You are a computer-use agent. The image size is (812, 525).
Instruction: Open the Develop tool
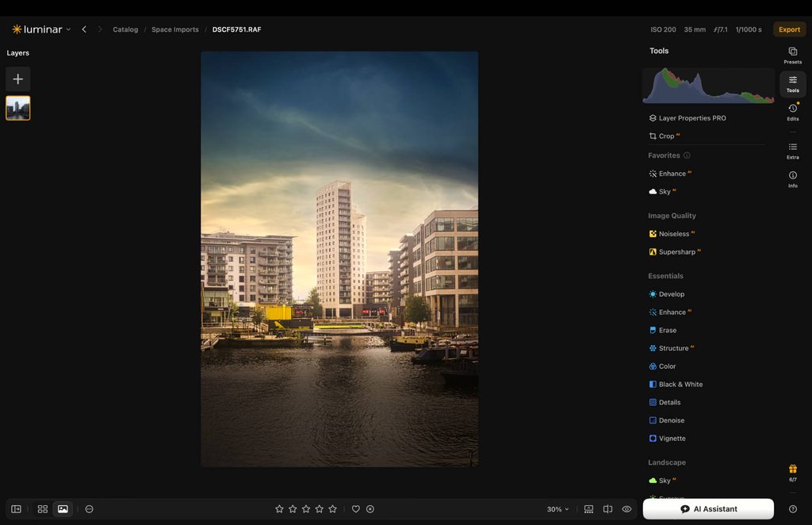[666, 294]
